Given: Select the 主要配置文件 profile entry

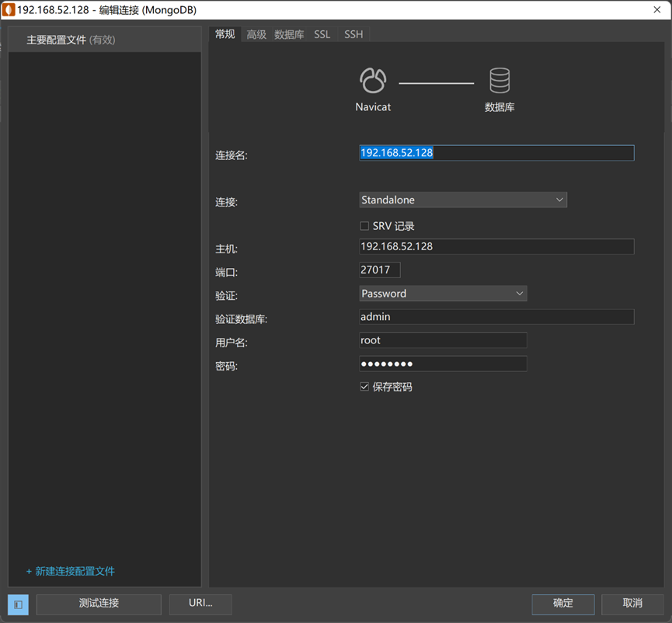Looking at the screenshot, I should point(105,40).
